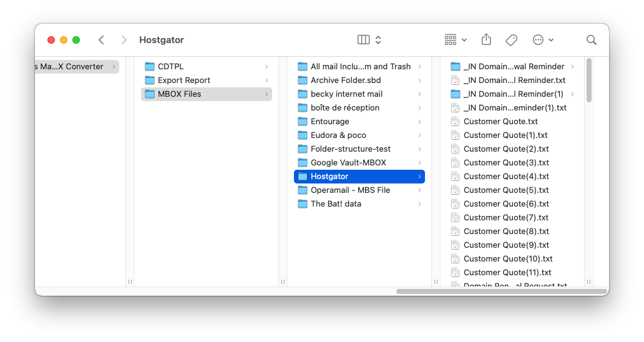Screen dimensions: 644x342
Task: Click the Archive Folder.sbd folder icon
Action: (303, 80)
